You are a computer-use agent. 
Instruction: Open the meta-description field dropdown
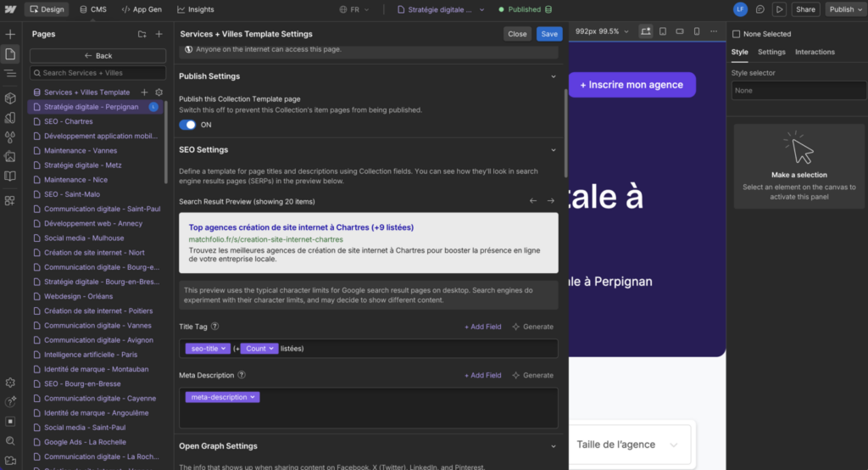[x=223, y=397]
